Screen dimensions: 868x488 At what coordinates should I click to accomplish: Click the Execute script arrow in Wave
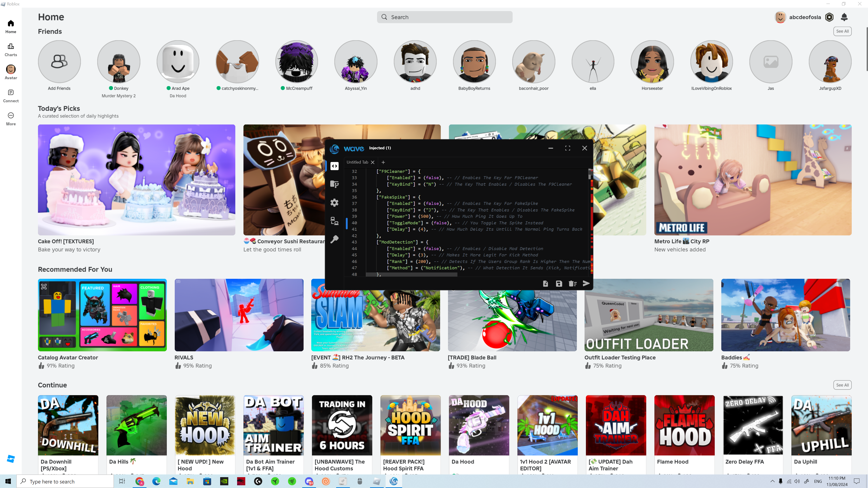pyautogui.click(x=586, y=283)
